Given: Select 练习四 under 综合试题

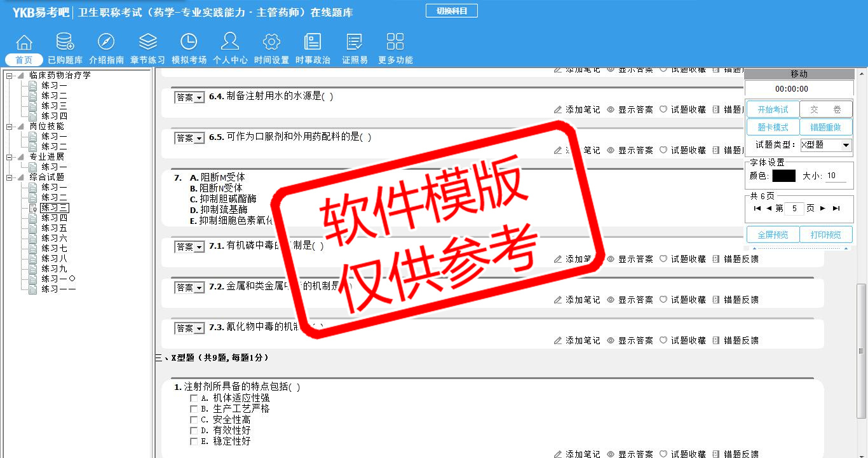Looking at the screenshot, I should [54, 218].
